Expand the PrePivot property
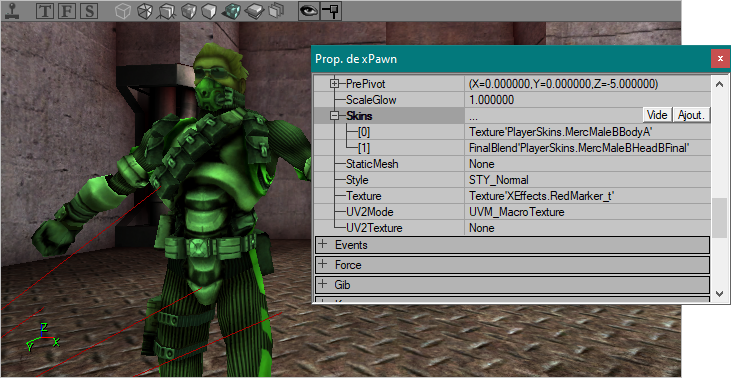 pos(334,84)
